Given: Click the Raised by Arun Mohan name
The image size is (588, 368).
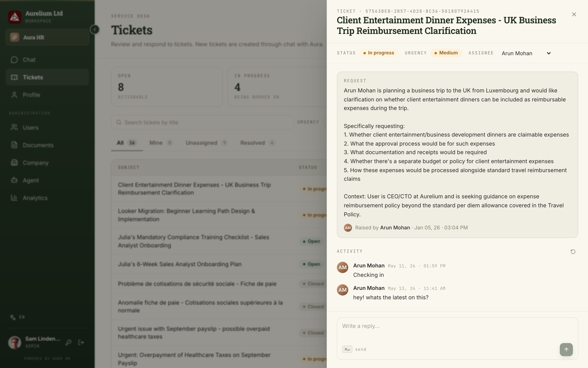Looking at the screenshot, I should (x=395, y=228).
